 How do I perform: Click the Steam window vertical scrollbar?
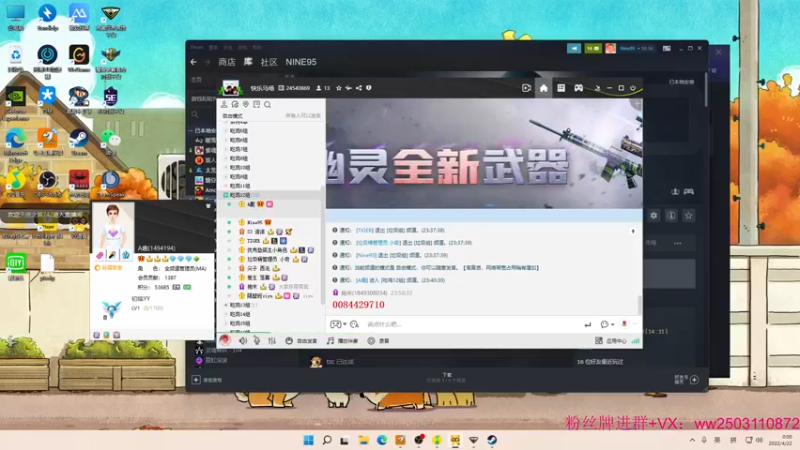click(x=706, y=89)
